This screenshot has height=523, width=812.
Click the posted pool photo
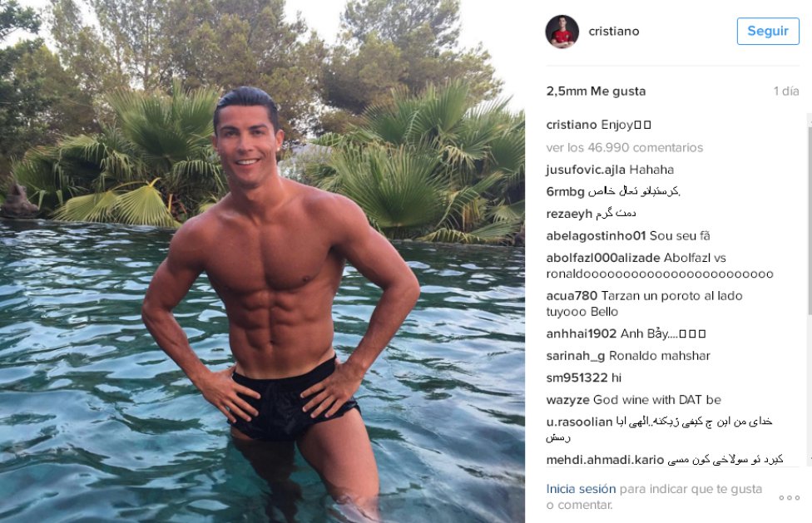click(262, 261)
